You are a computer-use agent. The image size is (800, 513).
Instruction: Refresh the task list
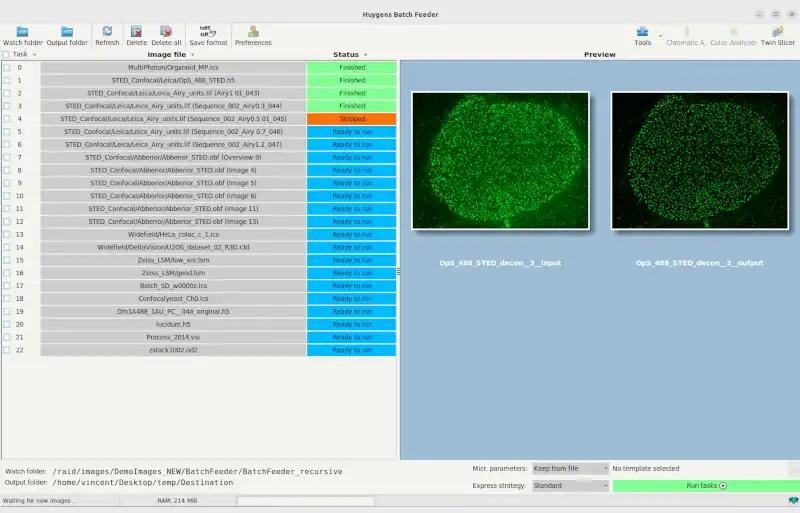click(107, 36)
